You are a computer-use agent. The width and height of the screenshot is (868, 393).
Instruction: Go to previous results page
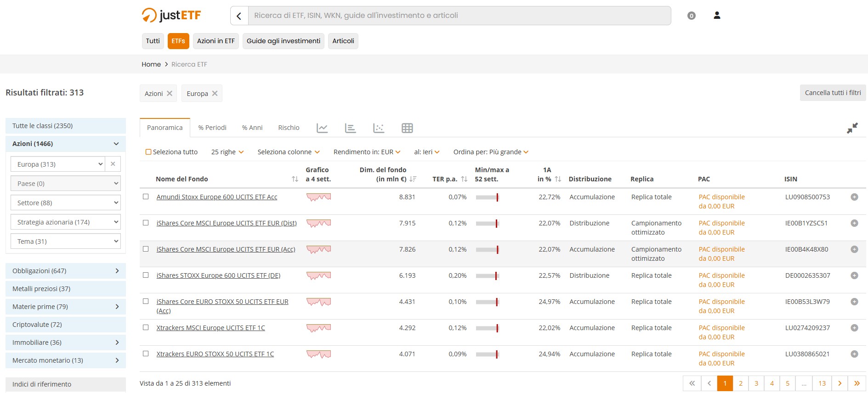click(x=709, y=383)
